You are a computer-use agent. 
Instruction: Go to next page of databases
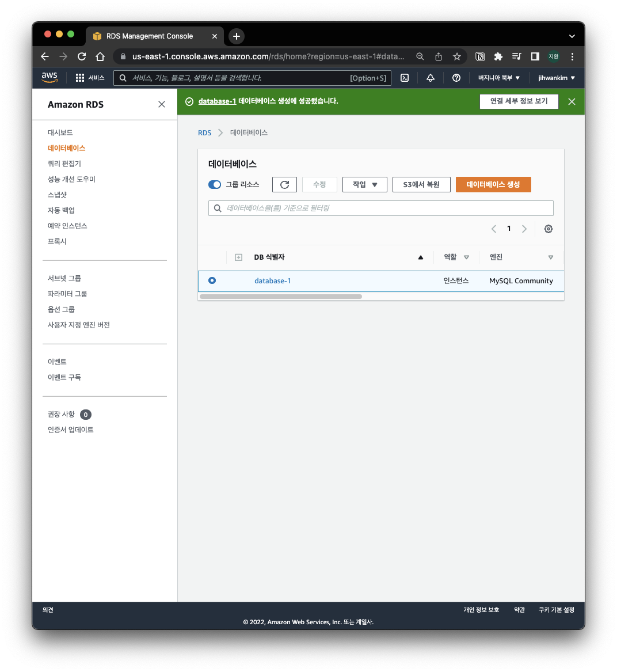pyautogui.click(x=524, y=229)
